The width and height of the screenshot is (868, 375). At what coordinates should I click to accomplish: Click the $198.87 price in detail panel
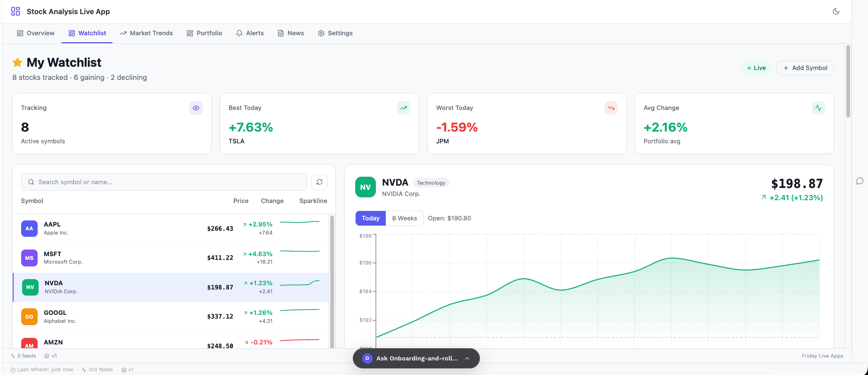point(797,184)
